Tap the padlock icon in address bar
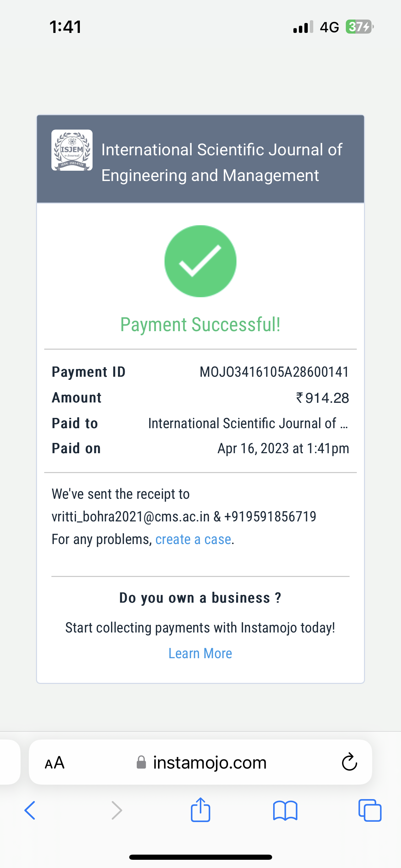401x868 pixels. tap(141, 762)
